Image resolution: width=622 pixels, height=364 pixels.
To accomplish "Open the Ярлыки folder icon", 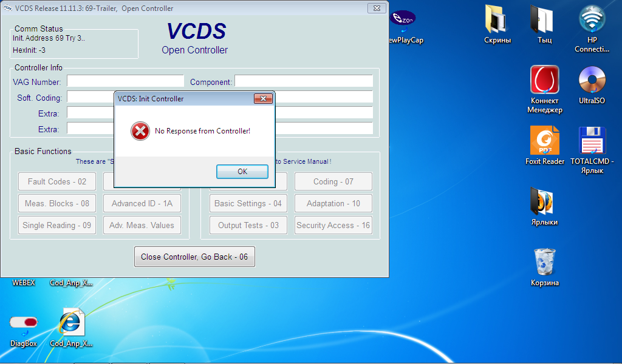I will [x=545, y=206].
